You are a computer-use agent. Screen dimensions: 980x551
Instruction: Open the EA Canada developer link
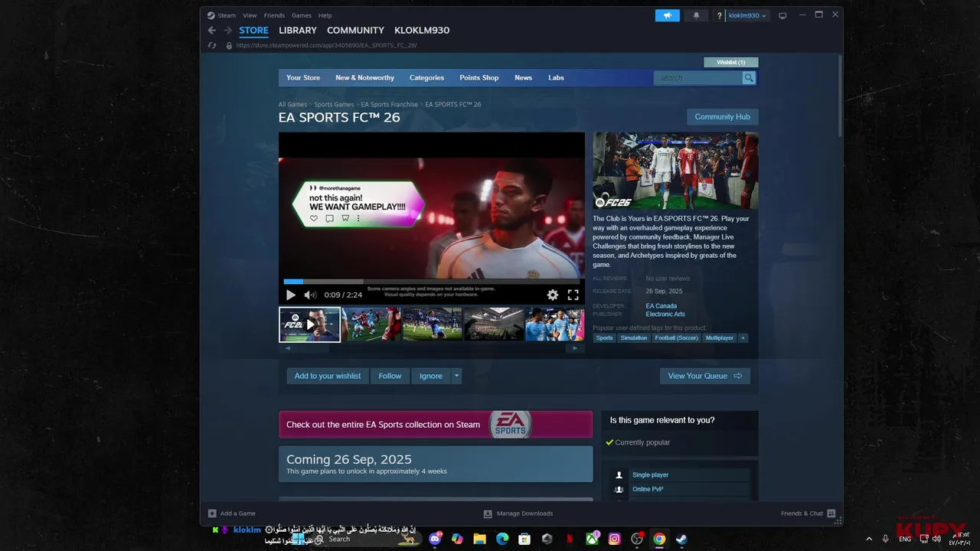click(661, 306)
